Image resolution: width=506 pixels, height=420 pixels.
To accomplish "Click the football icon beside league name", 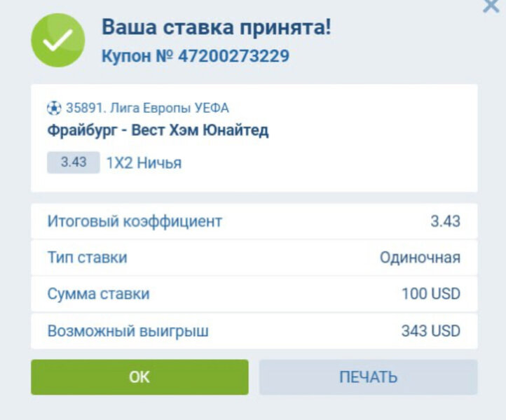I will pyautogui.click(x=54, y=108).
